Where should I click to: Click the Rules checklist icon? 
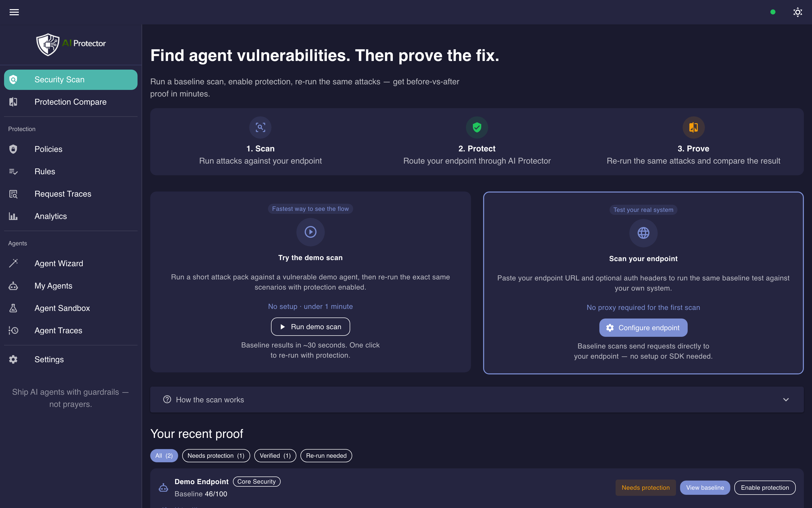tap(13, 171)
